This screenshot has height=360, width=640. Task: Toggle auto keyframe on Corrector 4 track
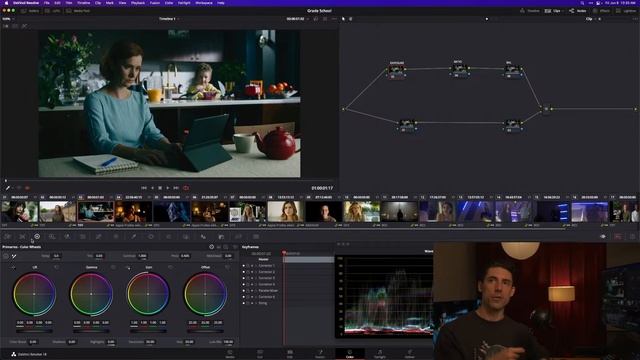pyautogui.click(x=252, y=284)
